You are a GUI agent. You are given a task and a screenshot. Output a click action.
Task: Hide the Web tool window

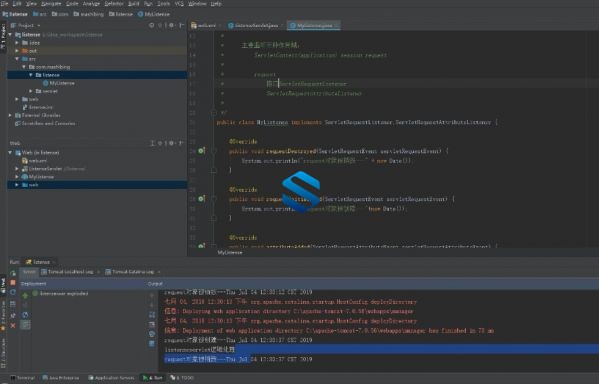(x=181, y=143)
